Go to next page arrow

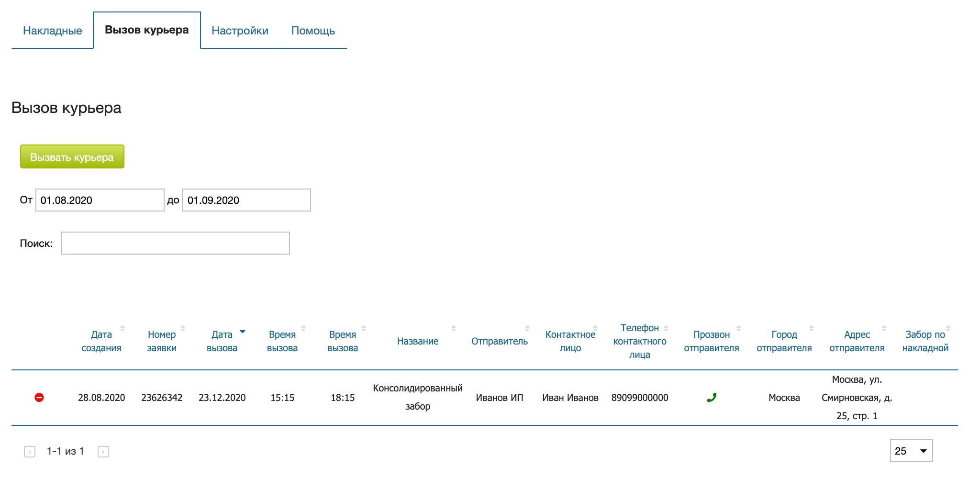[x=103, y=452]
